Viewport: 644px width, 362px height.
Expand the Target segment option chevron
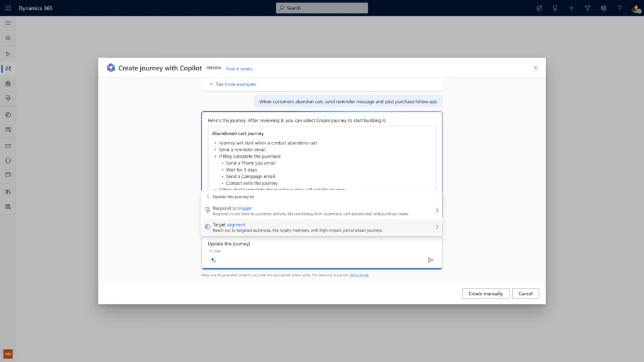[437, 226]
